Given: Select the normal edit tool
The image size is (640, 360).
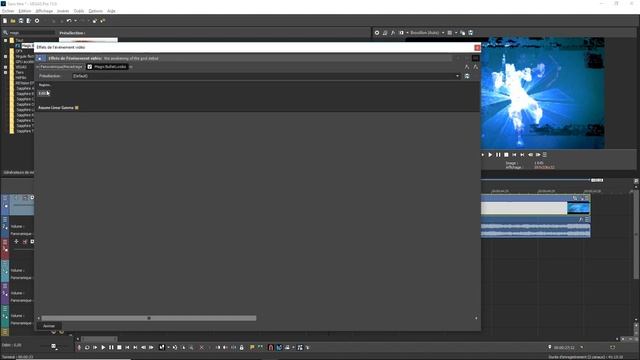Looking at the screenshot, I should (162, 347).
